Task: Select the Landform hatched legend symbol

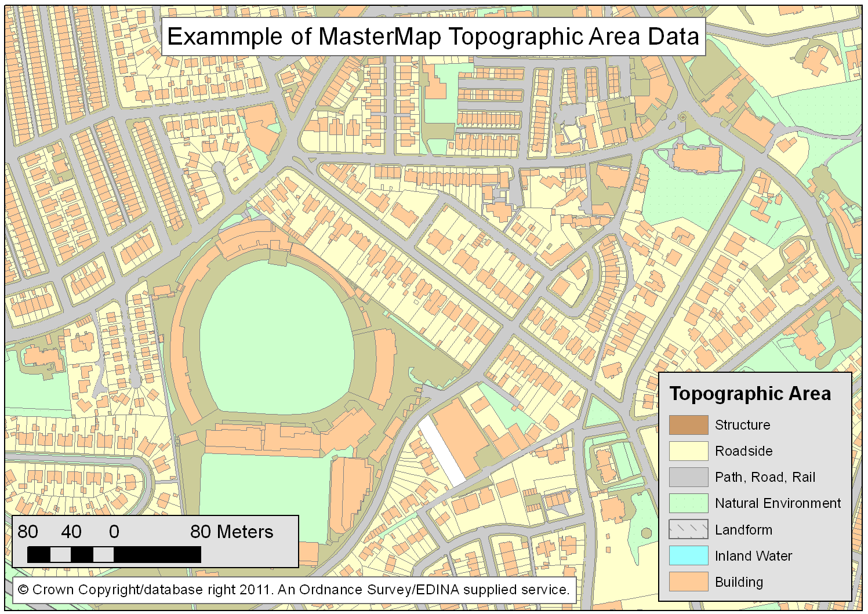Action: pos(688,529)
